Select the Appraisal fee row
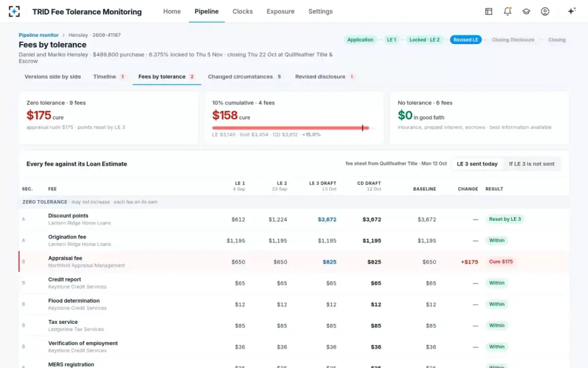 point(294,262)
